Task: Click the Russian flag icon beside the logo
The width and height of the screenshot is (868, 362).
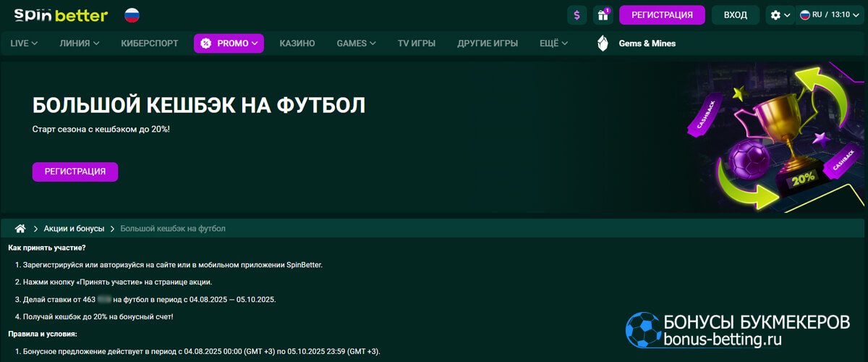Action: coord(132,15)
